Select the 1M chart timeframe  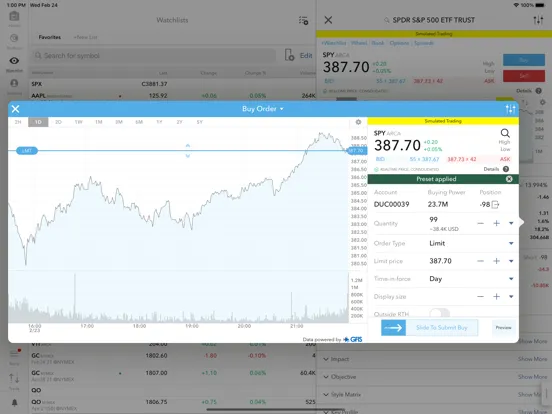click(x=99, y=122)
